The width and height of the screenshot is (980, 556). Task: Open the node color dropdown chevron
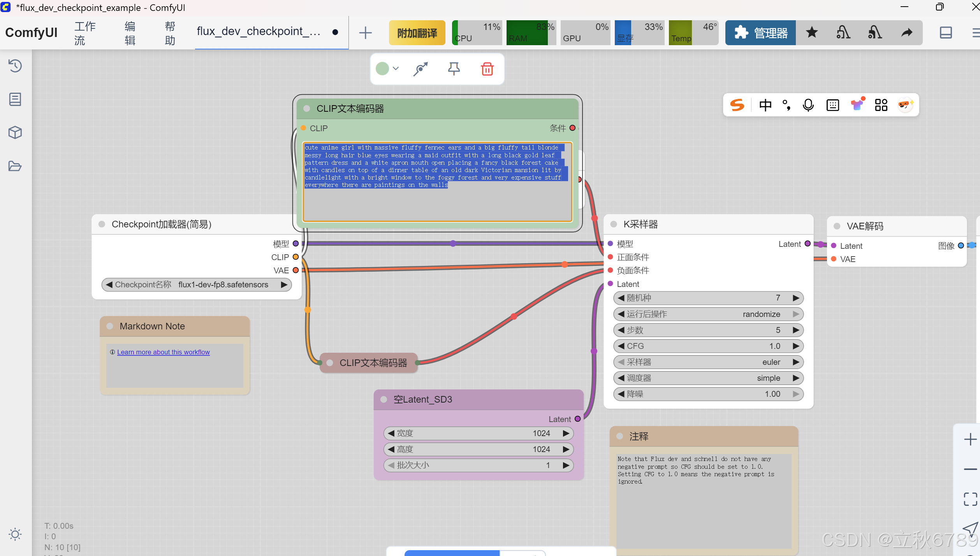[x=396, y=69]
